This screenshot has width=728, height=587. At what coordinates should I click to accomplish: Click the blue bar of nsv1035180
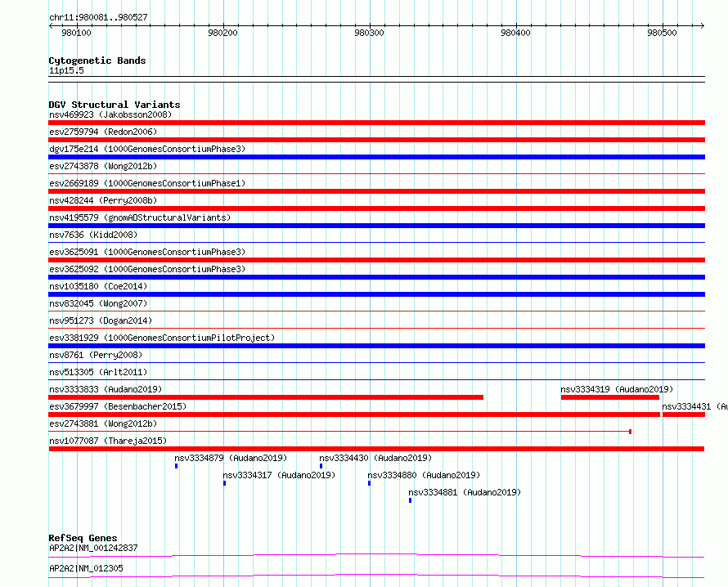point(376,294)
